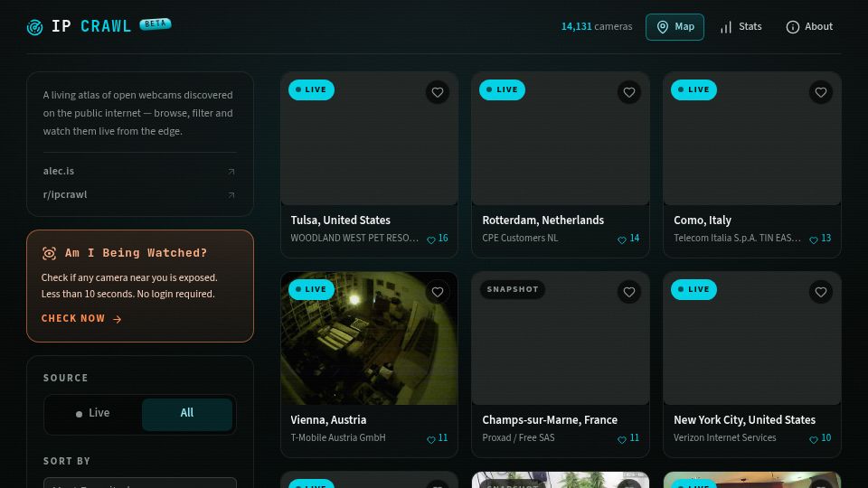Click the map pin icon

(662, 27)
